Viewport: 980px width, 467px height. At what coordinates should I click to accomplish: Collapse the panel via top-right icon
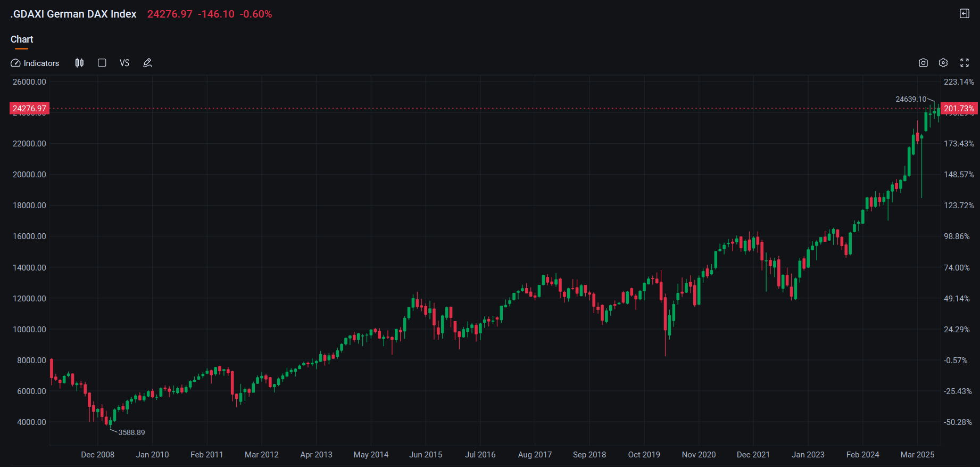click(965, 14)
